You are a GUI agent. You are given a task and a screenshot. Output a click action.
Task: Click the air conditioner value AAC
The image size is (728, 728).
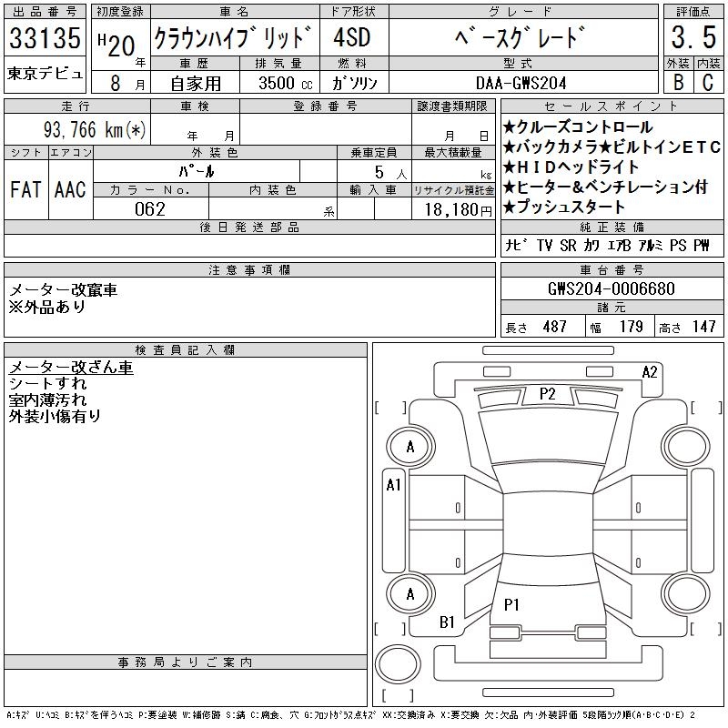pos(70,189)
